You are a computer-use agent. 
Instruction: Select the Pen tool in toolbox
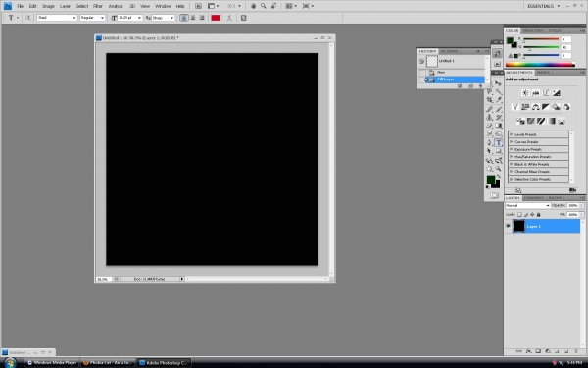click(x=490, y=142)
